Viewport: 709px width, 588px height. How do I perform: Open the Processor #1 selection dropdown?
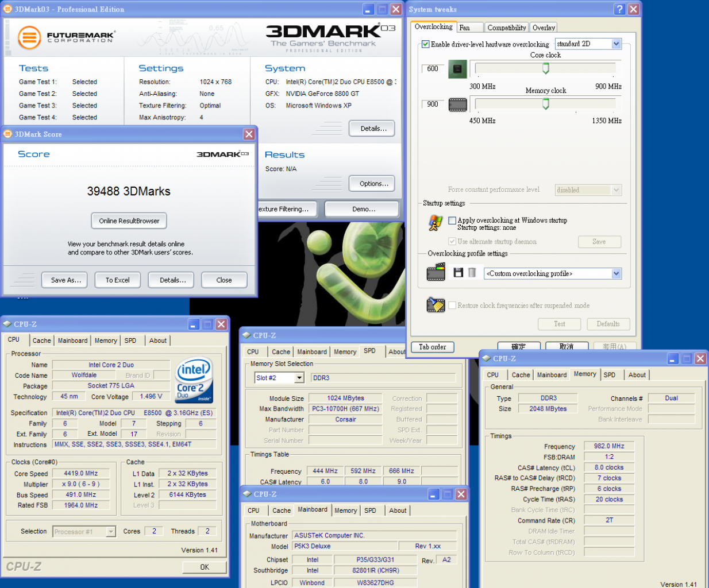pyautogui.click(x=111, y=532)
